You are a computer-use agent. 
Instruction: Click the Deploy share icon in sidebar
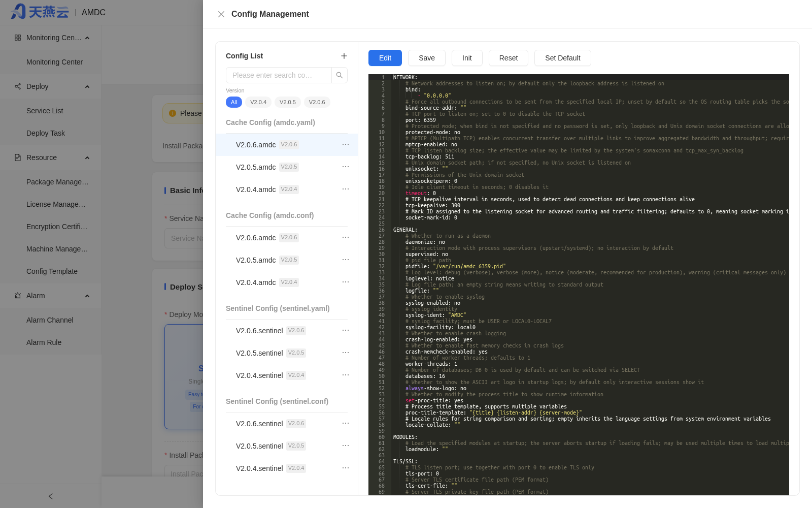(x=18, y=86)
